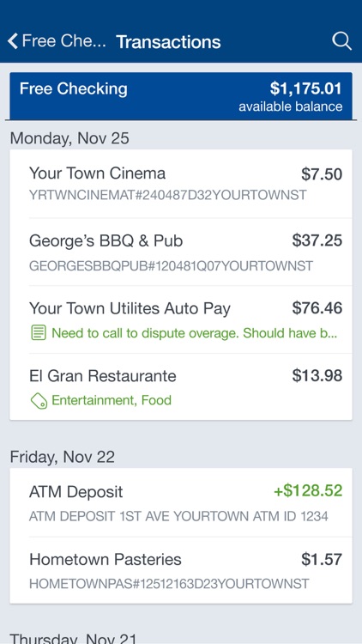Tap the Free Checking balance banner
This screenshot has width=362, height=644.
pyautogui.click(x=181, y=96)
